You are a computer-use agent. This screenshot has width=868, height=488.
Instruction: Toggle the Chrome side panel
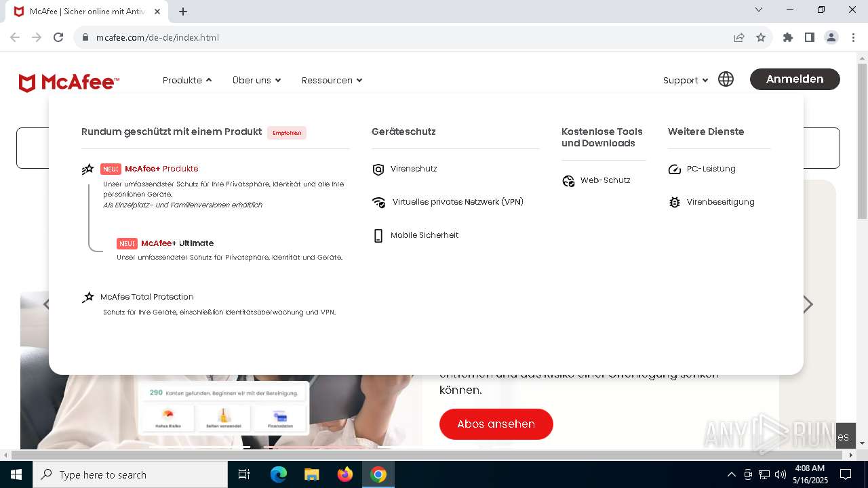809,37
